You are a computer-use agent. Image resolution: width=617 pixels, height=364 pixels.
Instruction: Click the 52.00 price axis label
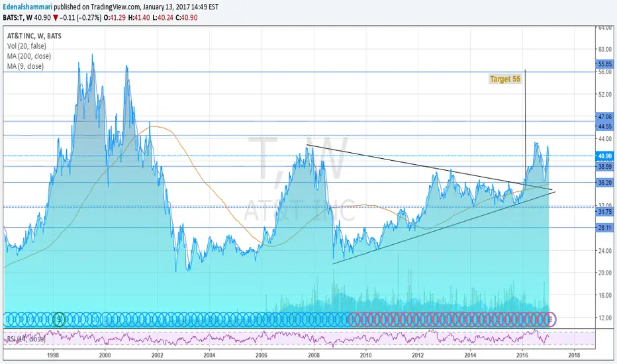605,95
